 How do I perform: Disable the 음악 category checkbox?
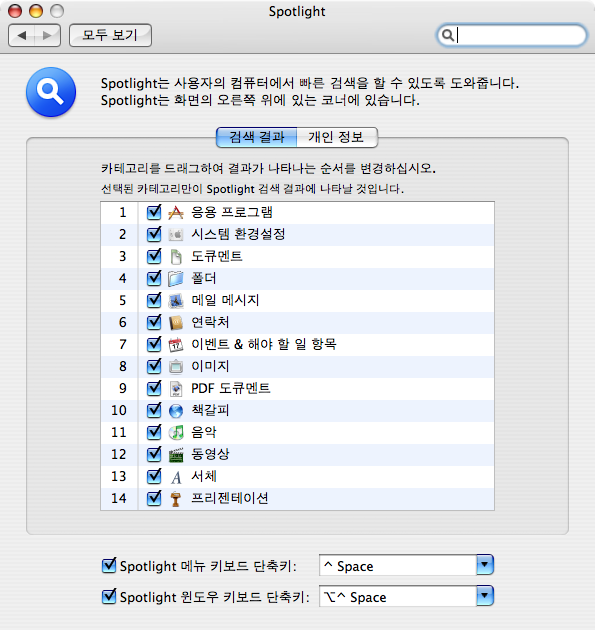[x=154, y=432]
